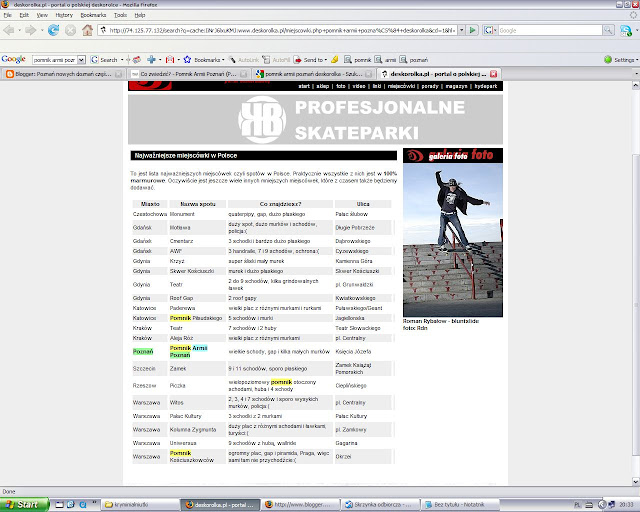
Task: Click the vertical scrollbar up arrow
Action: click(x=636, y=85)
